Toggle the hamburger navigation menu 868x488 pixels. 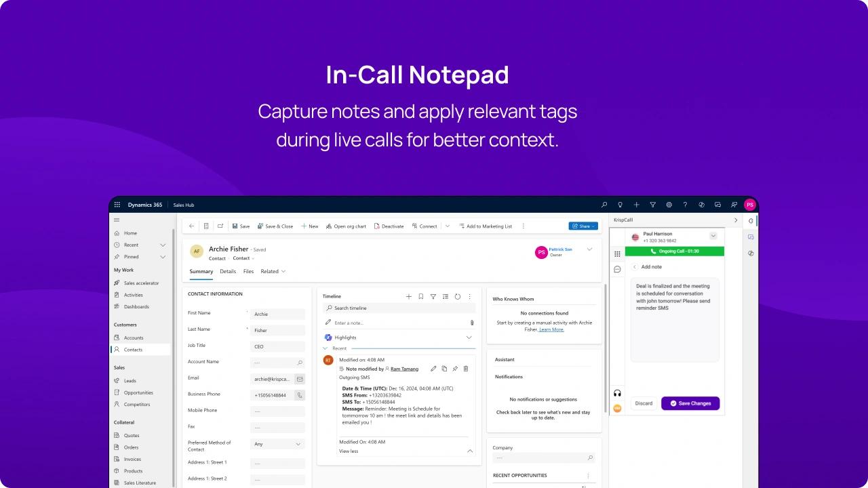coord(117,220)
